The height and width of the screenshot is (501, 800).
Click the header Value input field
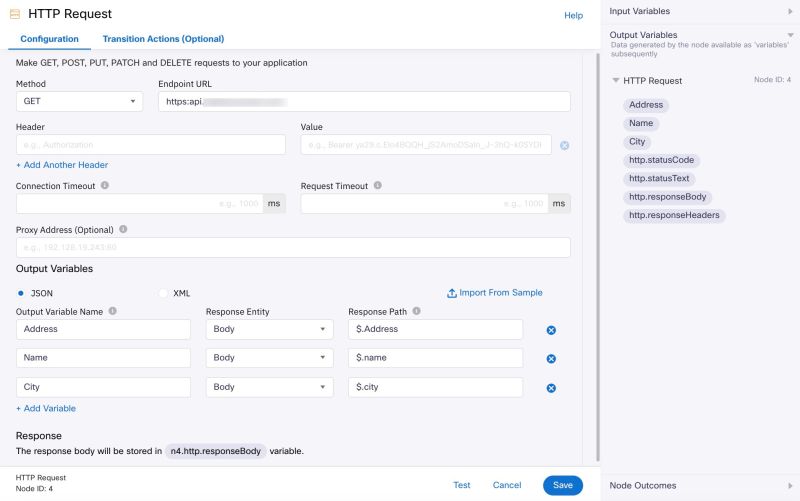426,145
